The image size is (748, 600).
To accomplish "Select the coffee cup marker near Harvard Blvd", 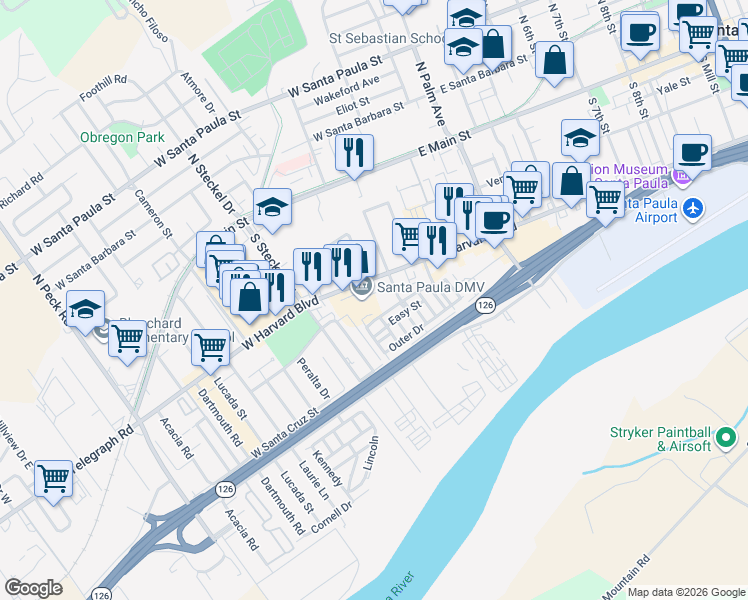I will tap(494, 221).
